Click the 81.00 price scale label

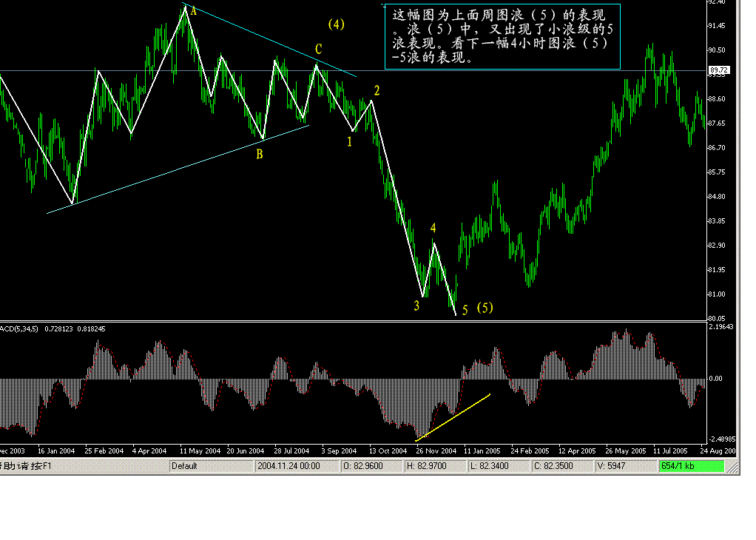[x=717, y=294]
